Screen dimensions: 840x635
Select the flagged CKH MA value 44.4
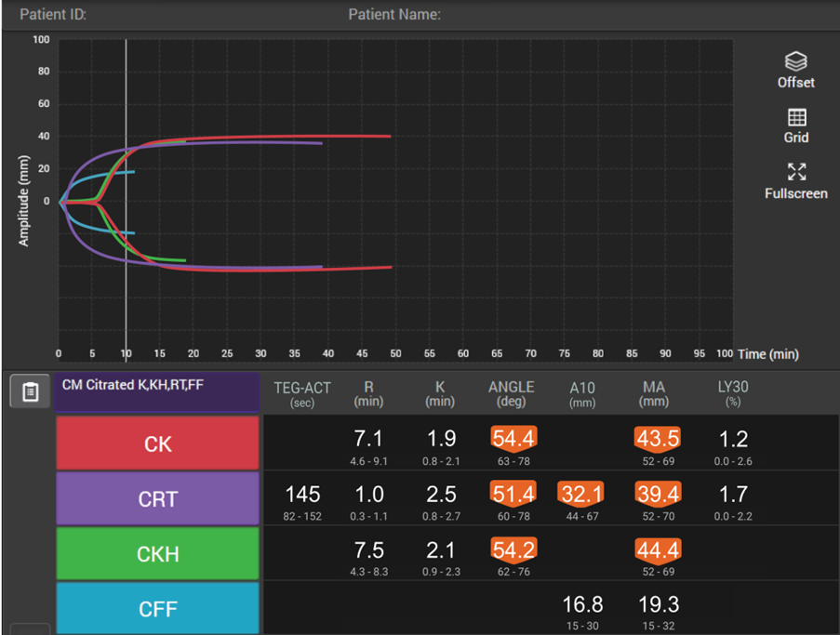[659, 549]
